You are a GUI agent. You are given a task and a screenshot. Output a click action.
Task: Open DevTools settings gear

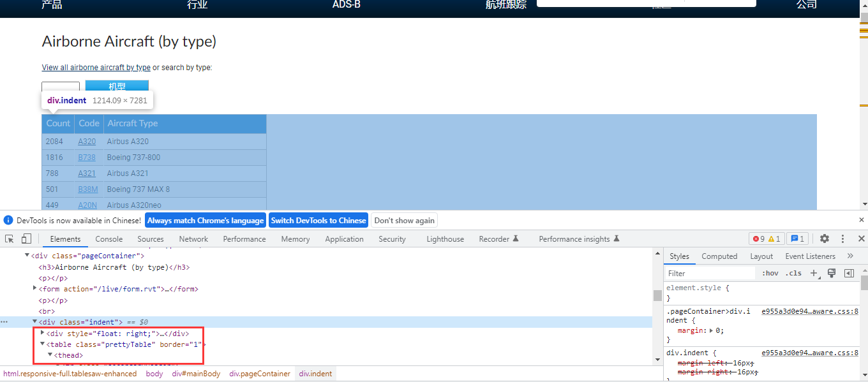tap(825, 239)
